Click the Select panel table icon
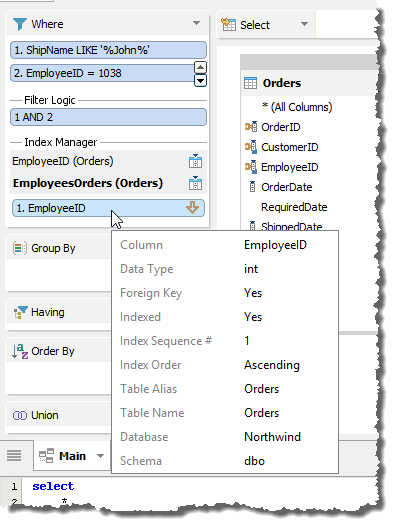This screenshot has width=396, height=526. pos(229,24)
